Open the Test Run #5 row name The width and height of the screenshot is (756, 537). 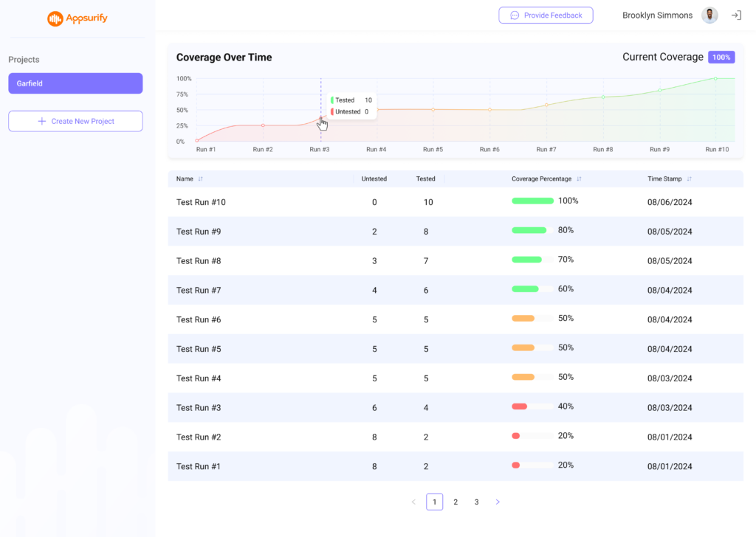pos(199,349)
